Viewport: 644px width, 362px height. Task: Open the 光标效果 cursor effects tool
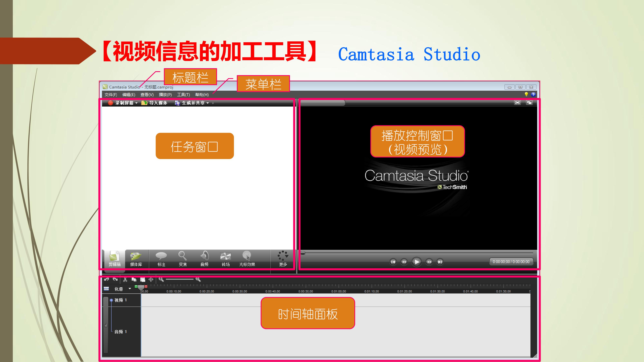247,259
